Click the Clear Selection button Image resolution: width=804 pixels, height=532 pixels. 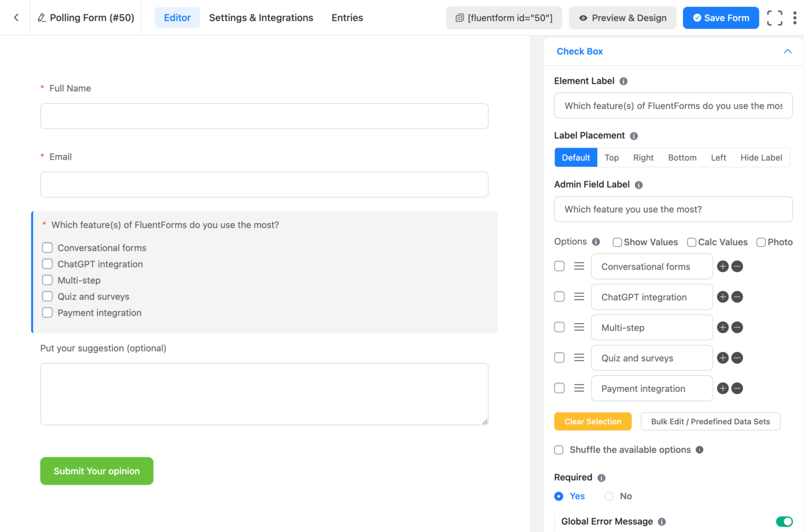[593, 421]
